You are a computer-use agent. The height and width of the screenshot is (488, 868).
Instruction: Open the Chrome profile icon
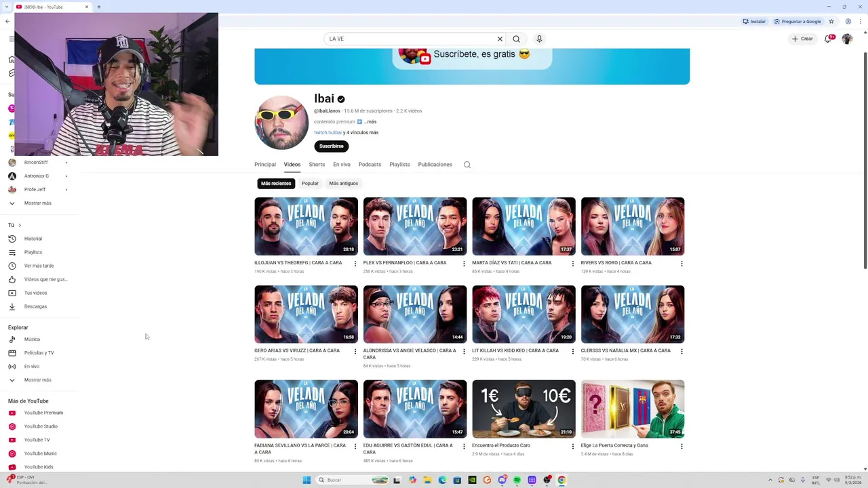[848, 21]
